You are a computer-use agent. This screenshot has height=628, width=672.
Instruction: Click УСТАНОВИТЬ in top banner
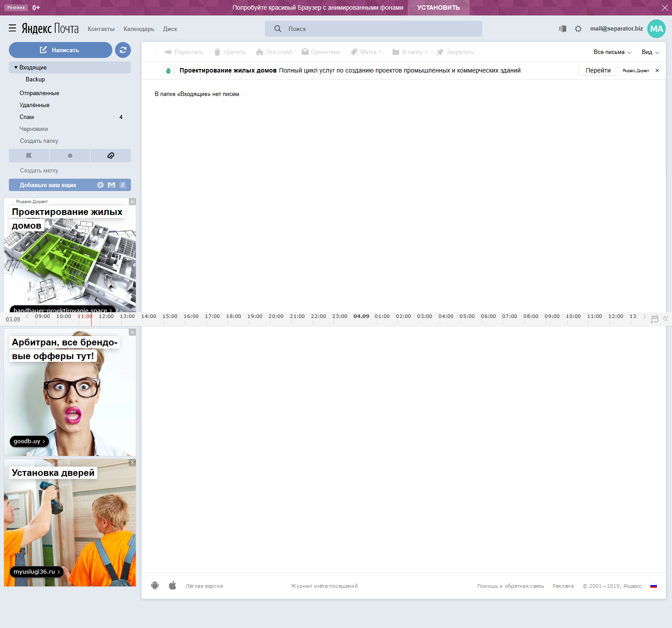click(438, 8)
